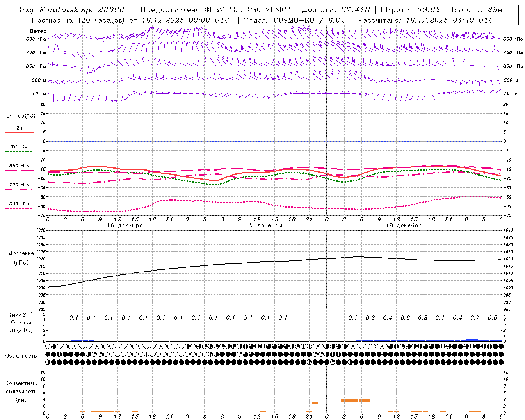
Task: Click the date label 17 декабря
Action: [x=264, y=226]
